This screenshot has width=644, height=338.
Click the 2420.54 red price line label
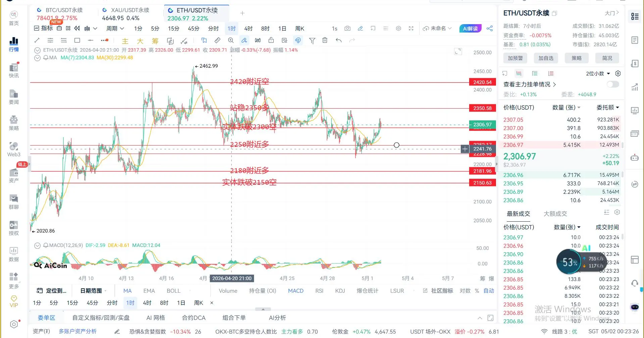(x=482, y=82)
